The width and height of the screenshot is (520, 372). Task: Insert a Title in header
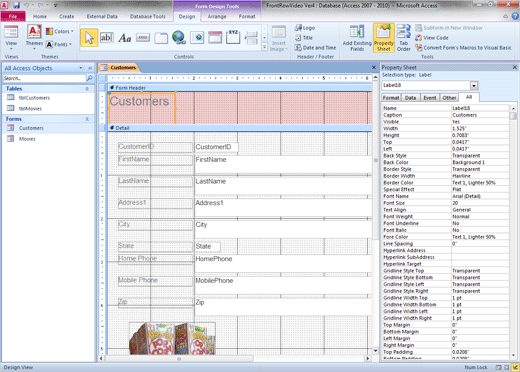point(304,38)
